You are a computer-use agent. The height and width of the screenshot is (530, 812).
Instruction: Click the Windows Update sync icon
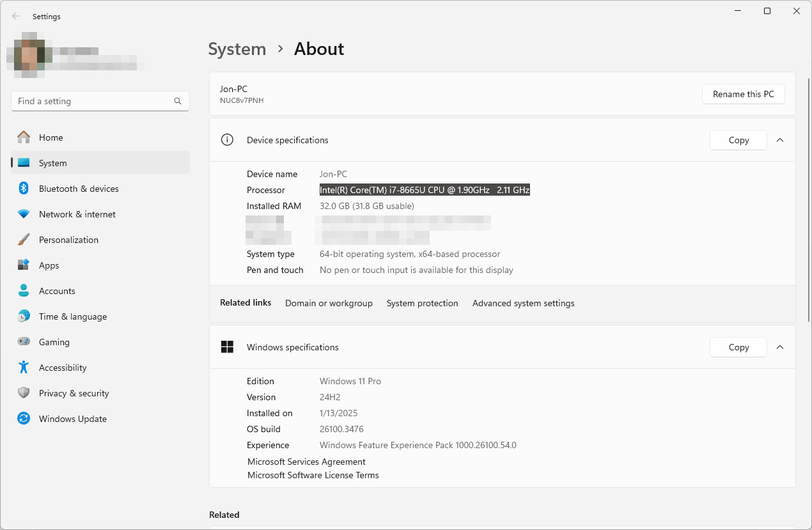pyautogui.click(x=24, y=419)
